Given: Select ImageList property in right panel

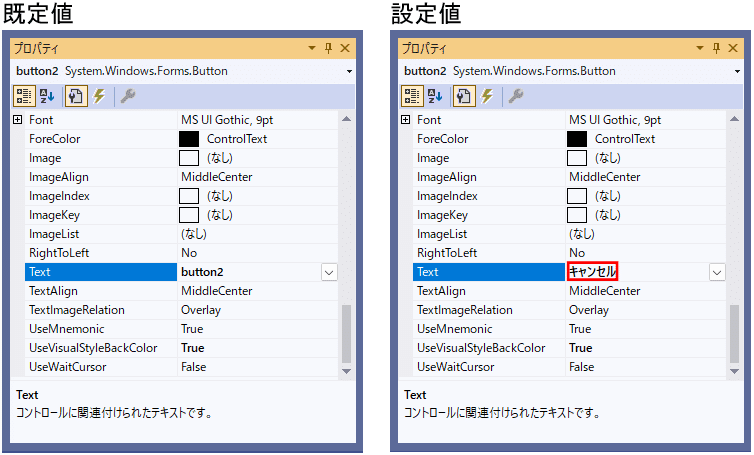Looking at the screenshot, I should [x=489, y=234].
